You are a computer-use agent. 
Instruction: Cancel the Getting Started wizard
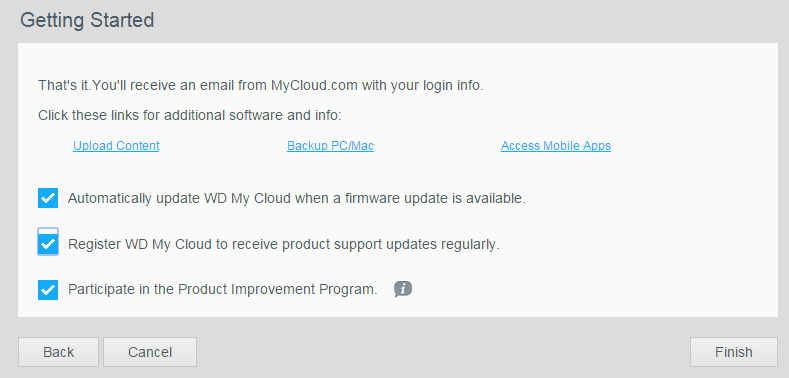point(150,352)
